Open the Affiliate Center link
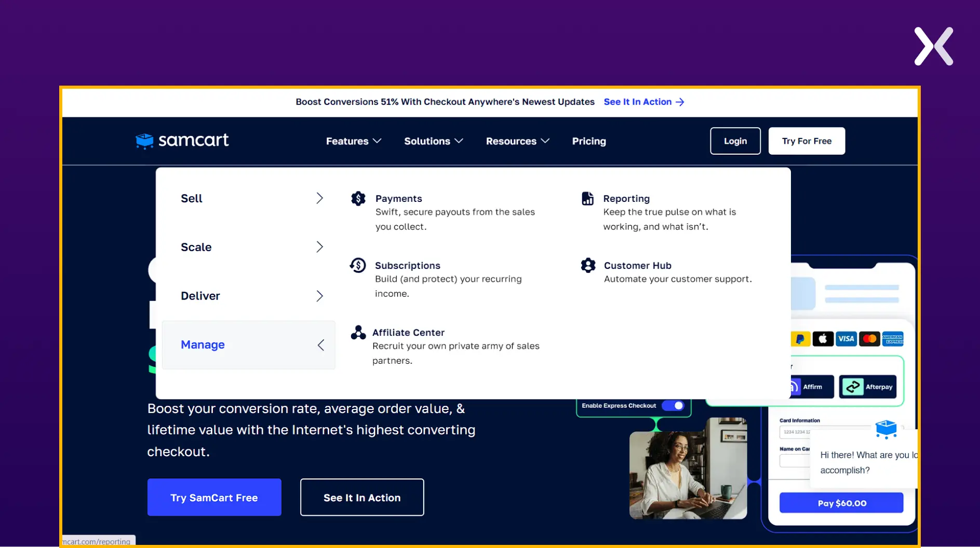This screenshot has width=980, height=548. (x=408, y=332)
